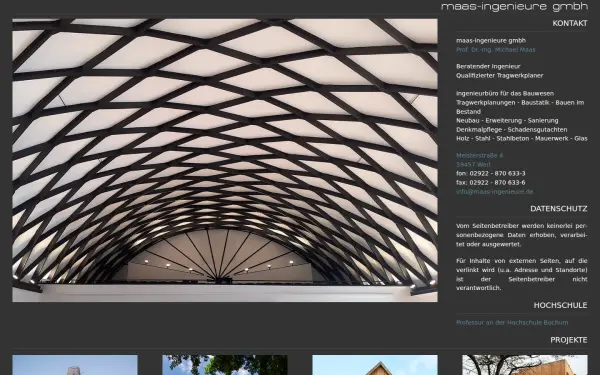Click the large lattice roof image
Screen dimensions: 600x375
[x=225, y=160]
